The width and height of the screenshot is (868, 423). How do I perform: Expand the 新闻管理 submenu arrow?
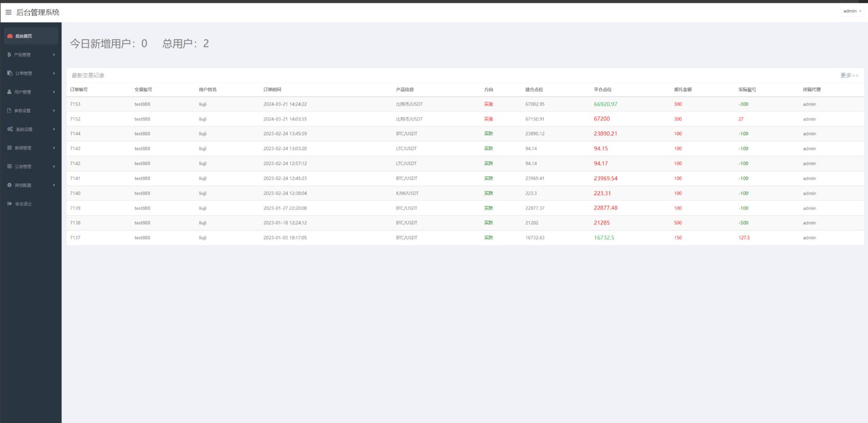[x=54, y=148]
